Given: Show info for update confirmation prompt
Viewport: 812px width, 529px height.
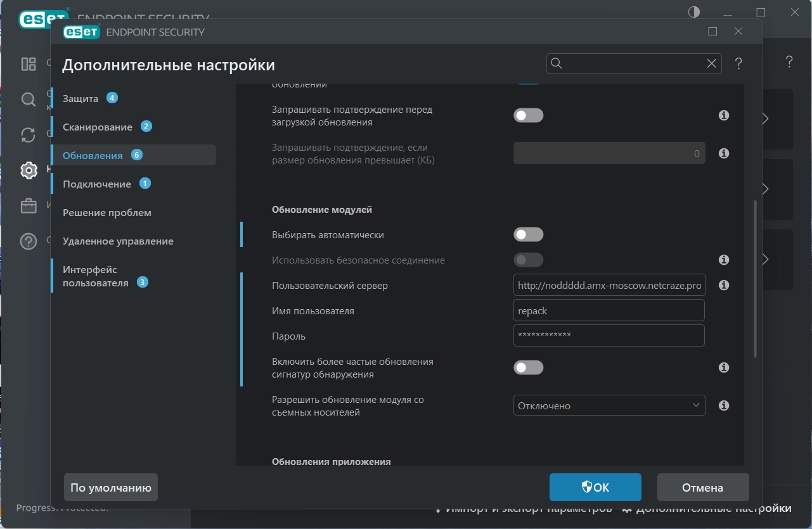Looking at the screenshot, I should tap(724, 115).
